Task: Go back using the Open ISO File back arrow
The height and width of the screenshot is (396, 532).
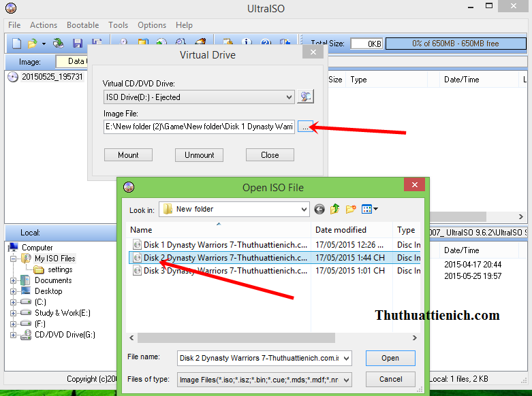Action: pyautogui.click(x=319, y=209)
